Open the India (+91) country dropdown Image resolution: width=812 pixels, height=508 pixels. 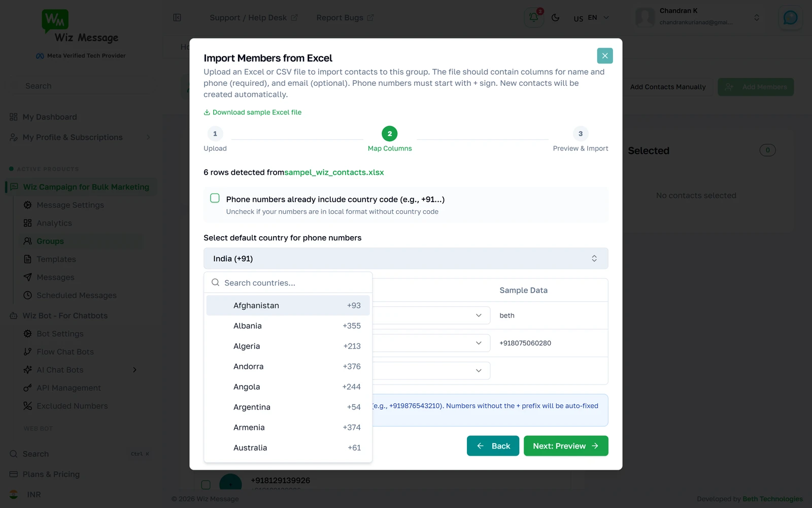(405, 259)
